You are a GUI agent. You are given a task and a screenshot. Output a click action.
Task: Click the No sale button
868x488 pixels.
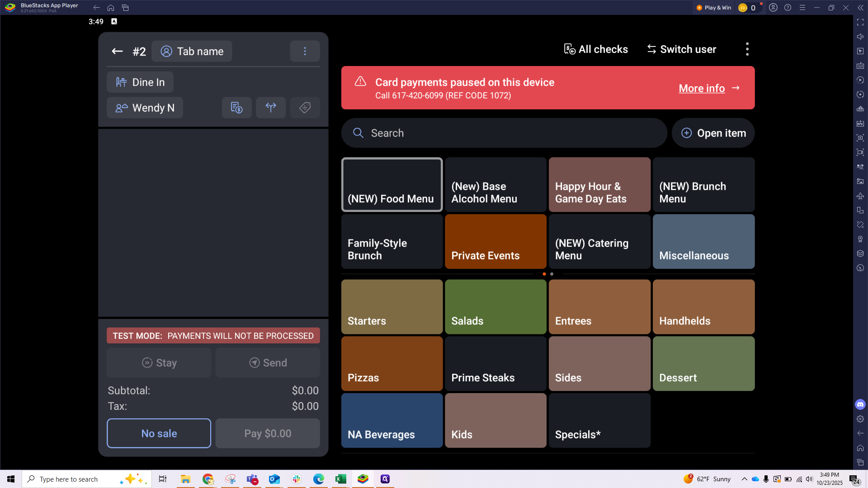(159, 433)
